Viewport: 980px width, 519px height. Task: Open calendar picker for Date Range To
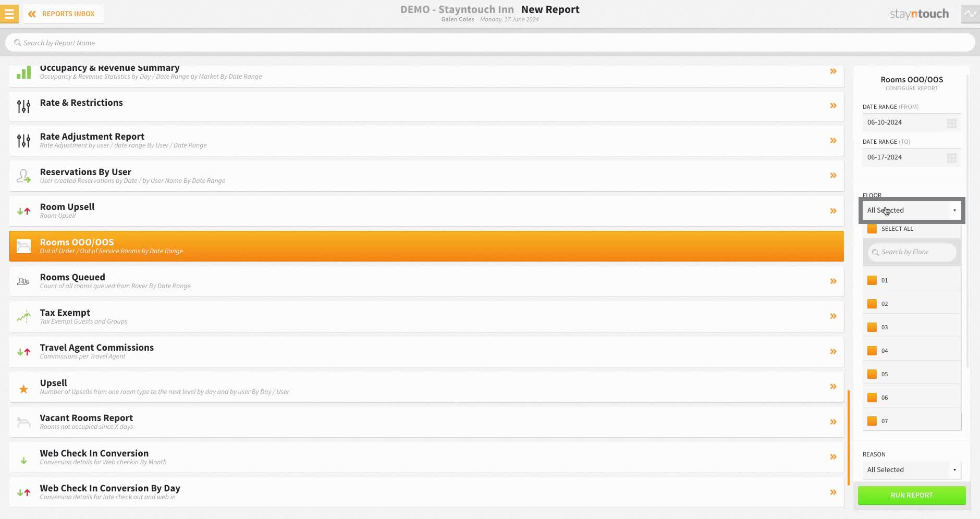(951, 158)
